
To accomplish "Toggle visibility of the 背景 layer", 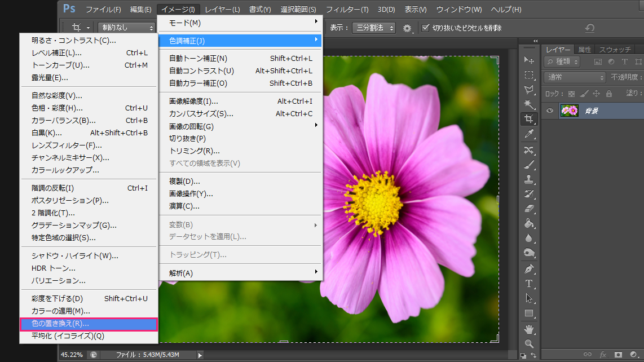I will (550, 111).
